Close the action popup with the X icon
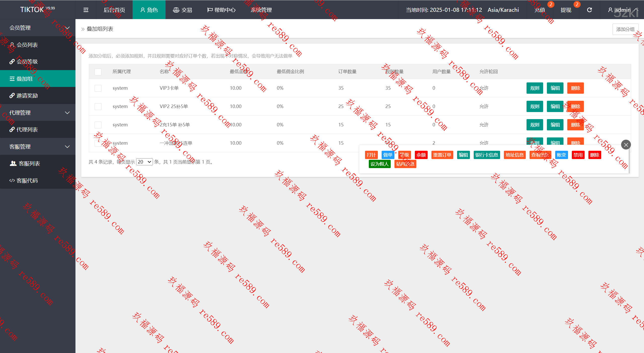 pyautogui.click(x=626, y=145)
